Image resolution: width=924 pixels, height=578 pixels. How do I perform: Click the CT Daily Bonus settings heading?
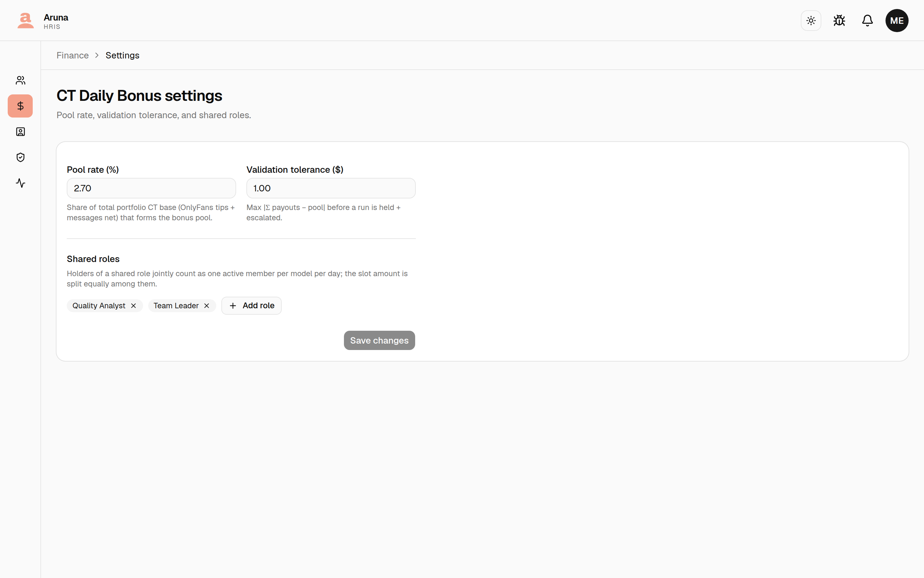139,96
